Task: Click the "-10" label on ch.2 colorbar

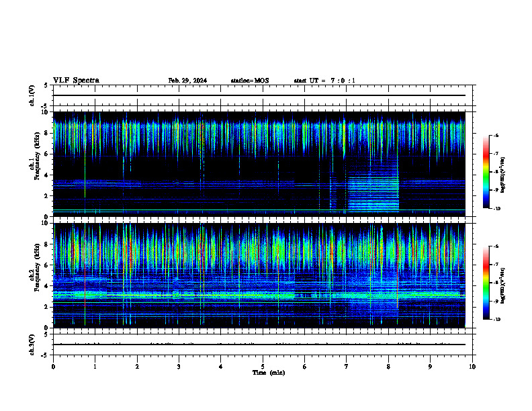Action: click(x=496, y=320)
